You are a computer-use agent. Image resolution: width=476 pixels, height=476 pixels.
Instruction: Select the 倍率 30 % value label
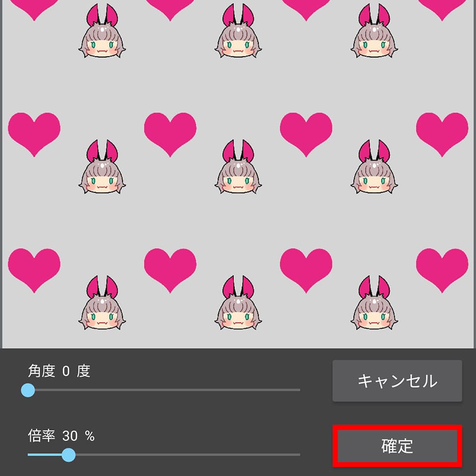pos(61,436)
